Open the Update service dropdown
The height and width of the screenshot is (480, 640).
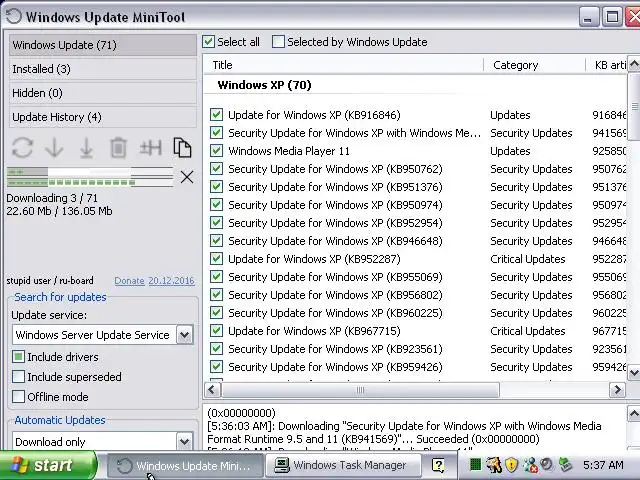[x=184, y=335]
